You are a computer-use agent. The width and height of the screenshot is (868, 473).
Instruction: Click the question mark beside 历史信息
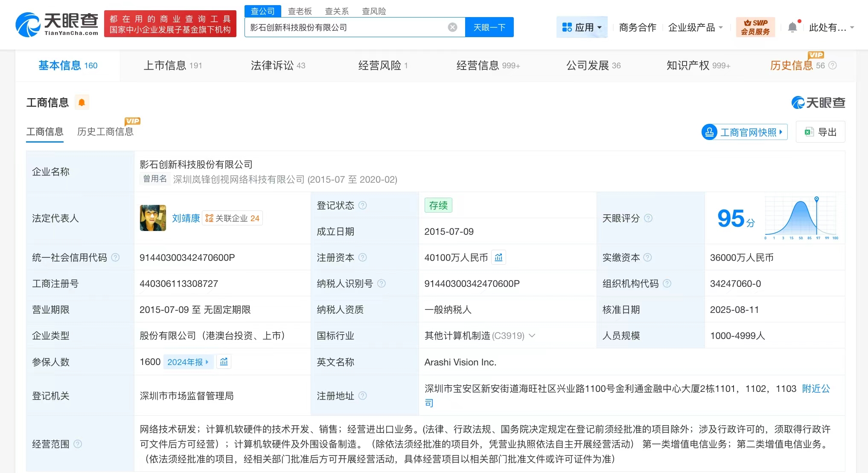pyautogui.click(x=832, y=66)
